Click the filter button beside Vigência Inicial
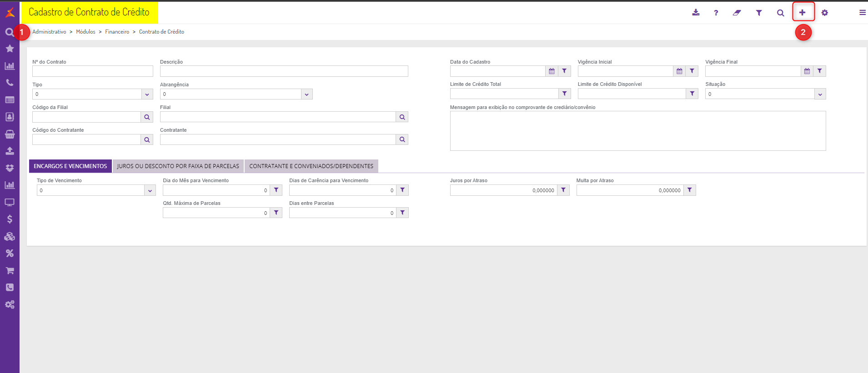Image resolution: width=868 pixels, height=373 pixels. [x=692, y=71]
